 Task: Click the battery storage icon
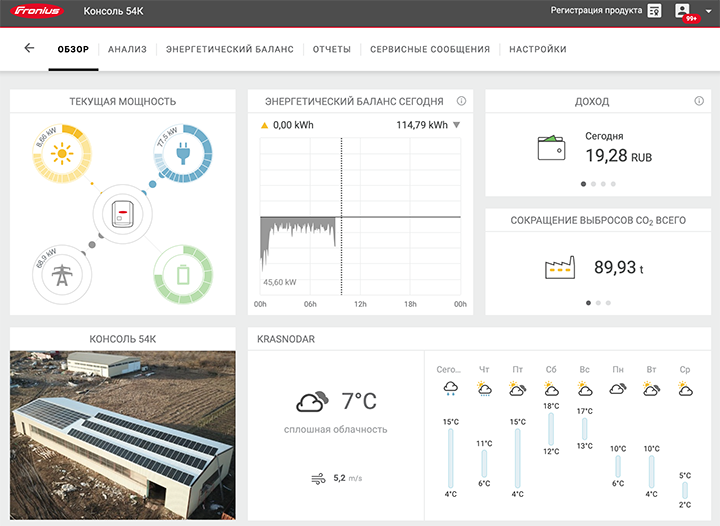pos(183,274)
